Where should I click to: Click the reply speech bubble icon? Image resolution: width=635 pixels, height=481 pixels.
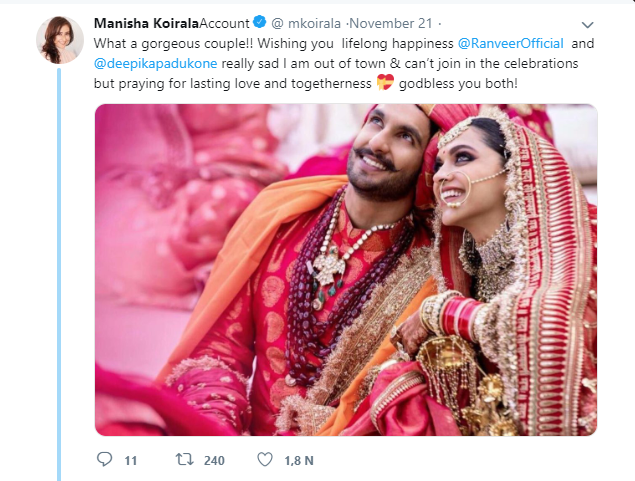(105, 460)
